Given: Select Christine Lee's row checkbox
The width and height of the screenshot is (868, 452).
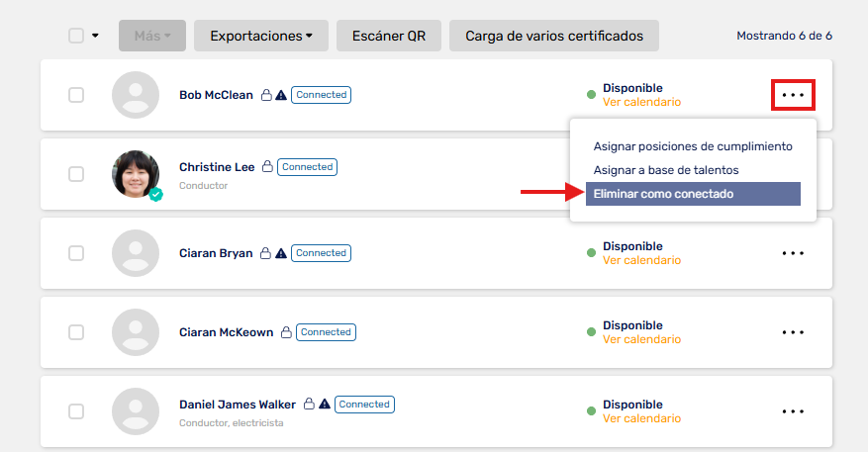Looking at the screenshot, I should point(76,174).
